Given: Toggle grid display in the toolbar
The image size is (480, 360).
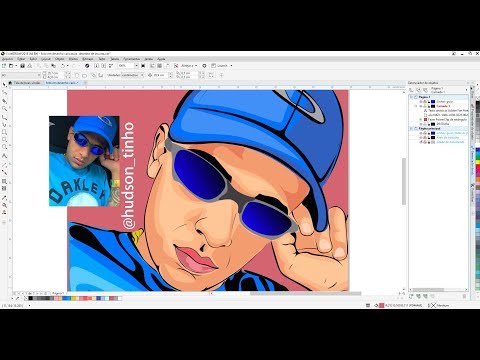Looking at the screenshot, I should coord(160,66).
